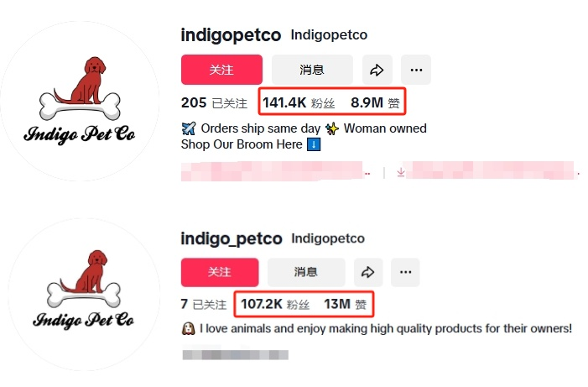Open the 205 已关注 following list
588x387 pixels.
(214, 103)
